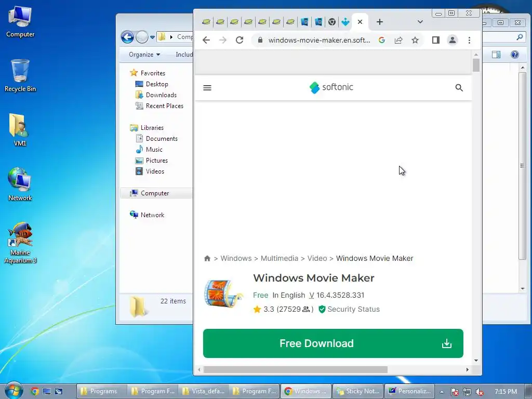Viewport: 532px width, 399px height.
Task: Open the Music library
Action: pos(154,149)
